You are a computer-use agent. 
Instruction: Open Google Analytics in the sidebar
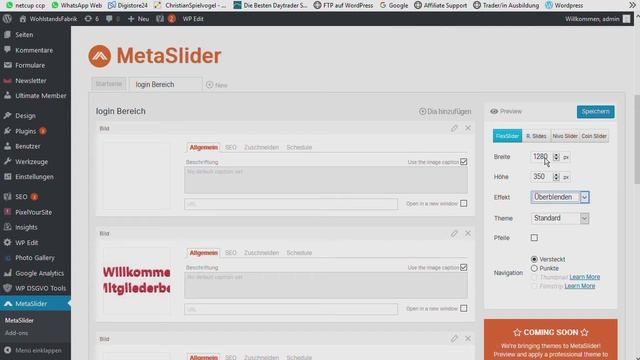click(40, 273)
